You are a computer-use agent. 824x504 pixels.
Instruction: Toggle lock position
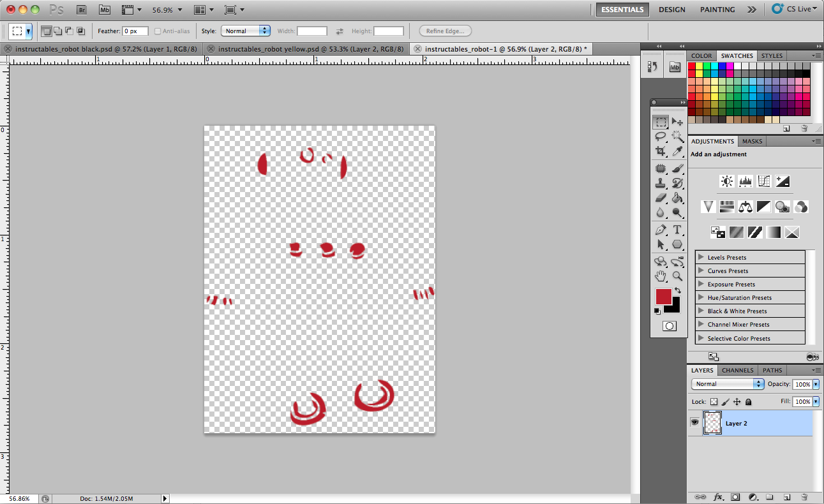[737, 402]
